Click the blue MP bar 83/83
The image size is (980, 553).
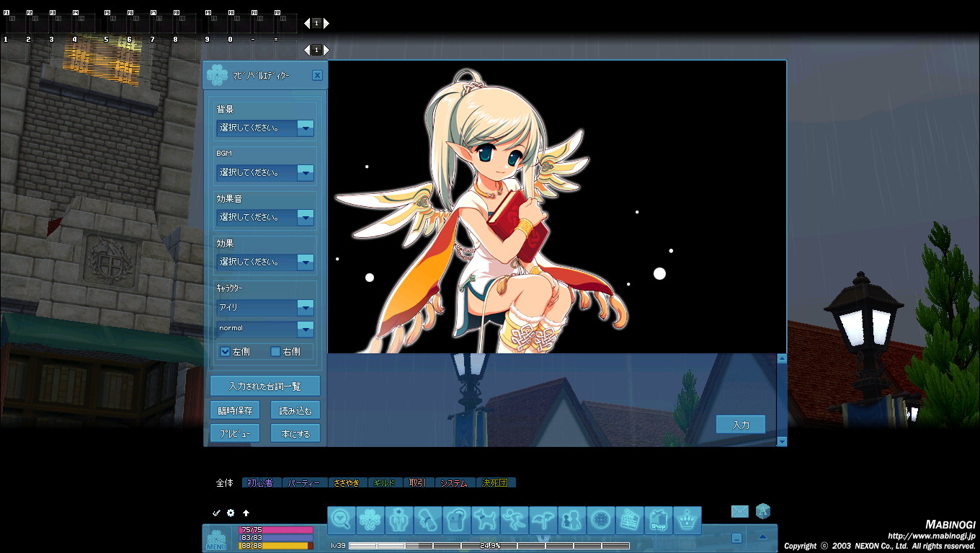tap(276, 538)
